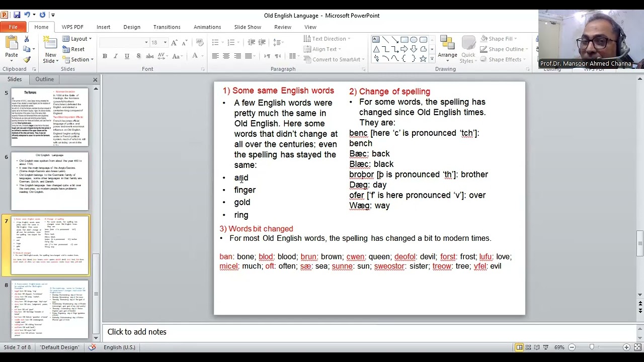Image resolution: width=644 pixels, height=362 pixels.
Task: Click the zoom slider handle
Action: (x=592, y=347)
